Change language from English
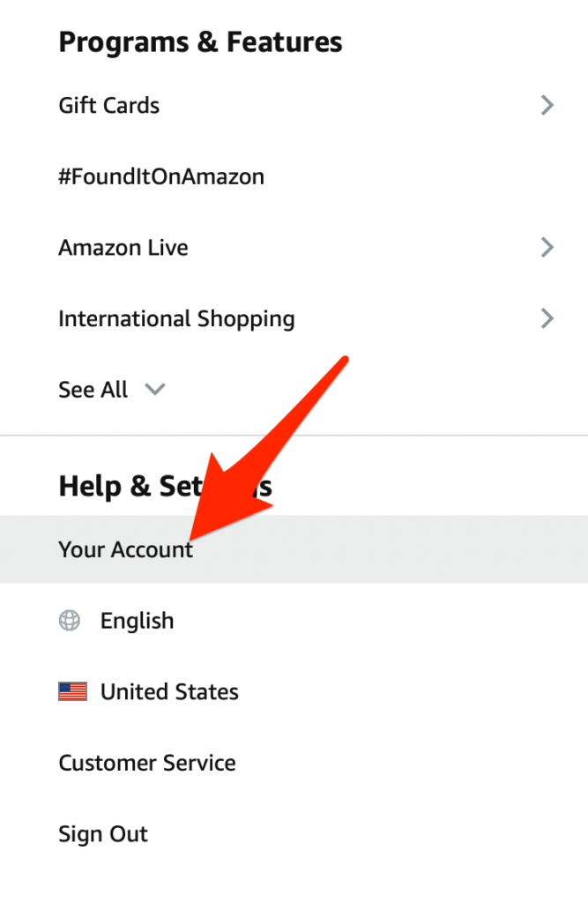Viewport: 588px width, 903px height. pyautogui.click(x=137, y=621)
